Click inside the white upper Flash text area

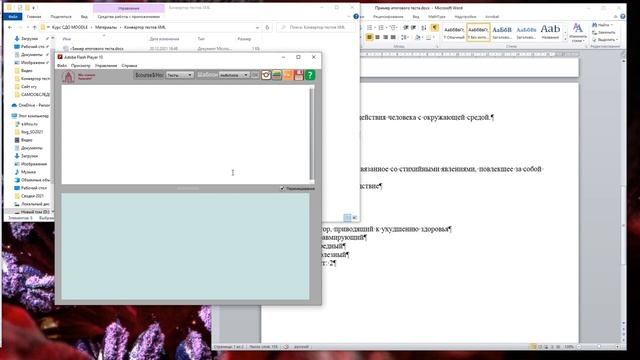point(186,135)
